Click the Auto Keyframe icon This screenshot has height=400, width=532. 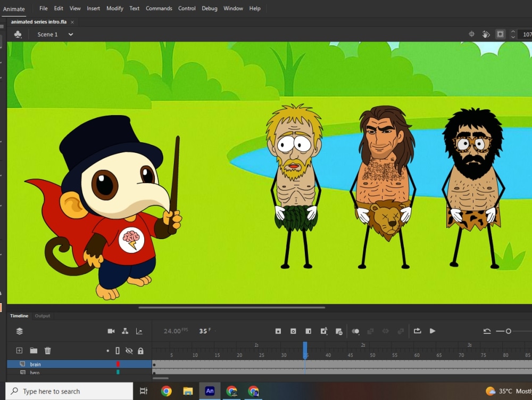(323, 331)
